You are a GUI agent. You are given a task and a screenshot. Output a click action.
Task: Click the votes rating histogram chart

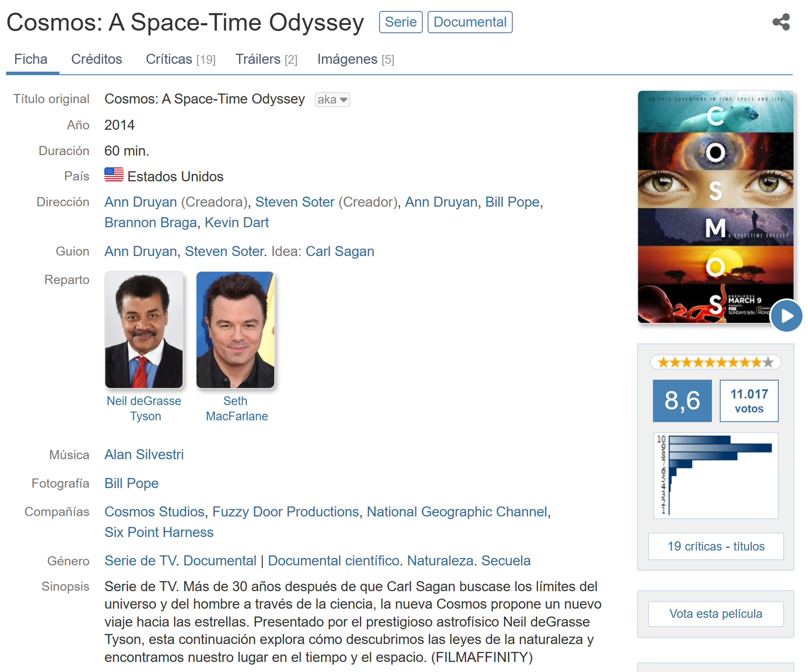click(715, 475)
